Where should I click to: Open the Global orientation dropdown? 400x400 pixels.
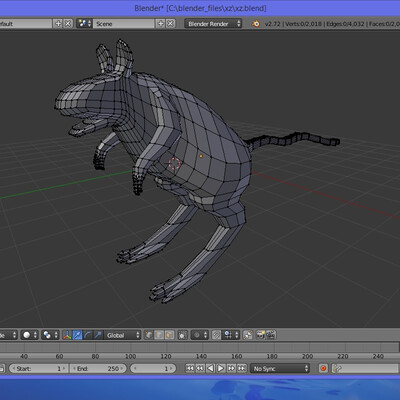click(122, 335)
